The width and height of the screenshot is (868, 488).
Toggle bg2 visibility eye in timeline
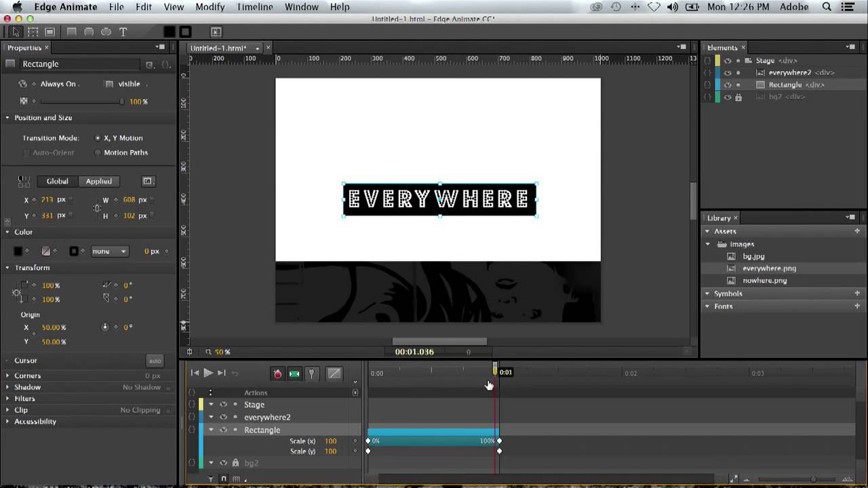[223, 463]
